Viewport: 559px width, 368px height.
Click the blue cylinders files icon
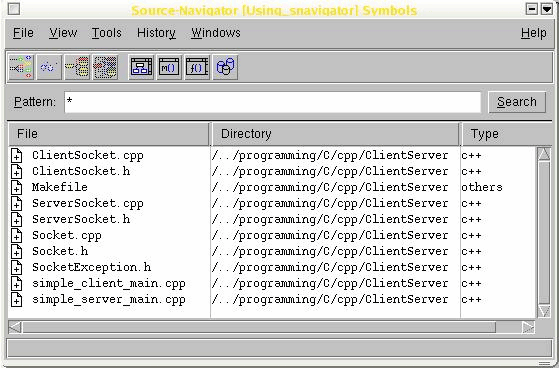pyautogui.click(x=225, y=67)
